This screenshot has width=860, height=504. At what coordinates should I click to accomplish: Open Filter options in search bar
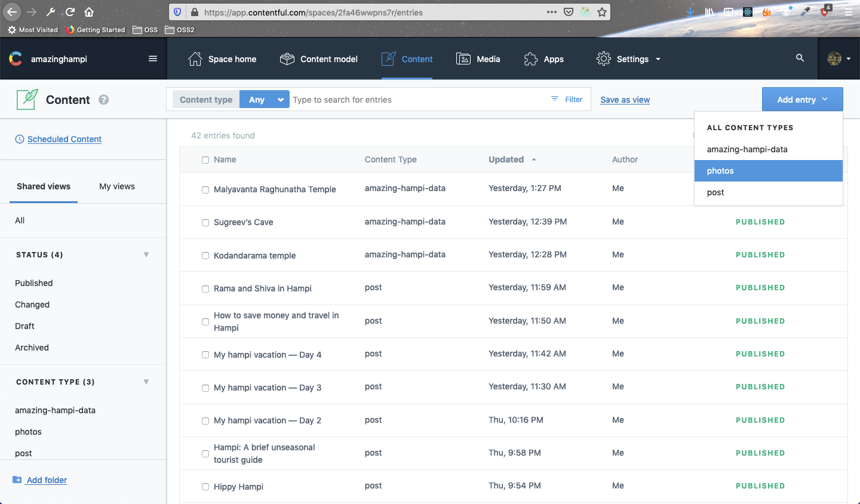coord(567,100)
